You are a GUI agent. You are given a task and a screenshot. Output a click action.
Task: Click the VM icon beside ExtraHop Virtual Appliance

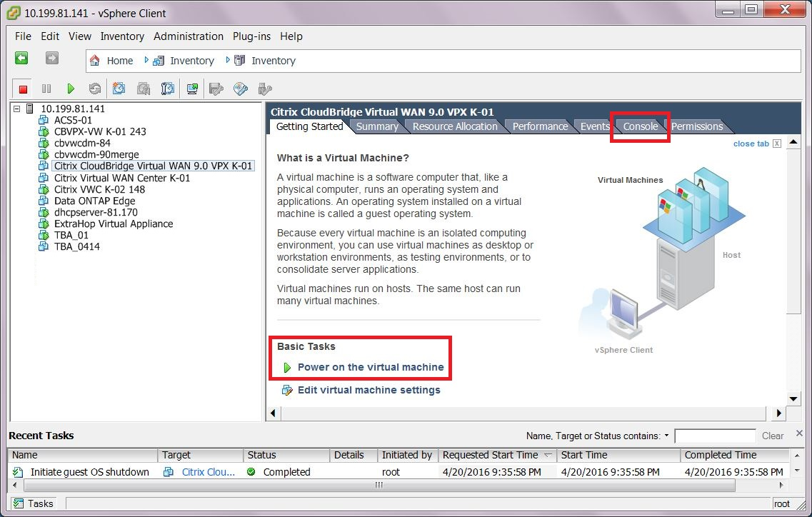(x=44, y=224)
